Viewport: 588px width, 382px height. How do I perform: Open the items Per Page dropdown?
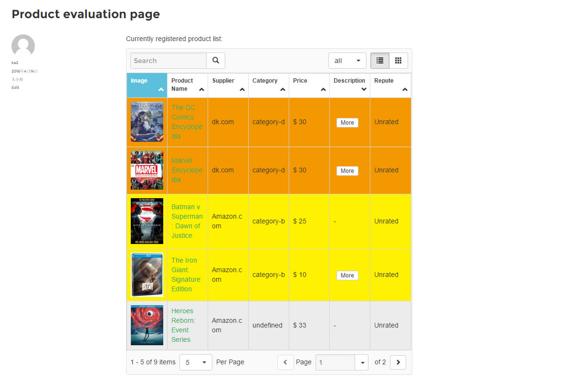(x=196, y=362)
